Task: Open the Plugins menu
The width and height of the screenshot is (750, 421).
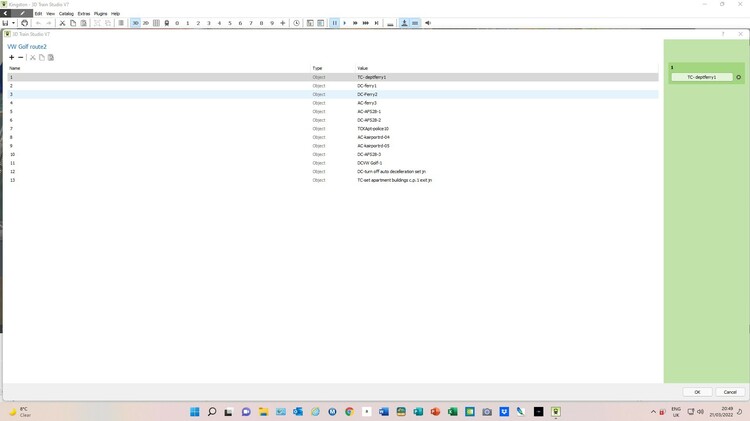Action: (x=100, y=14)
